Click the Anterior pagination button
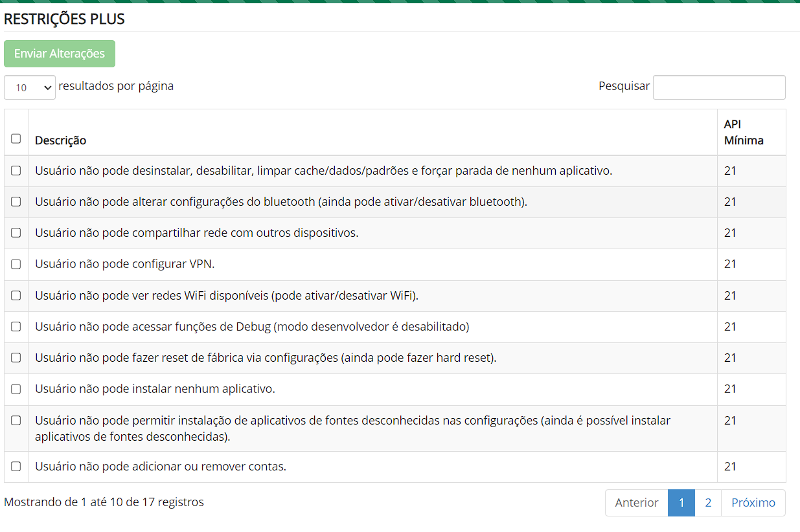800x532 pixels. [x=636, y=503]
